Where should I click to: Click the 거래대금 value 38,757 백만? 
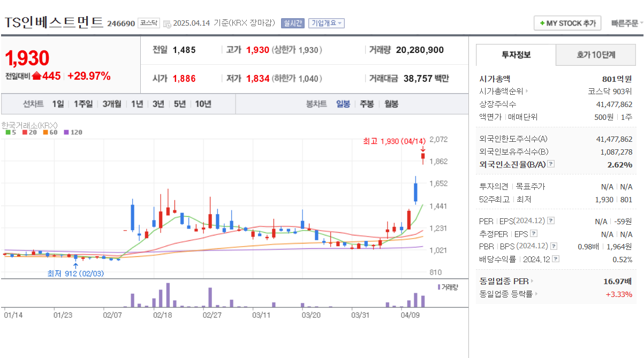(x=426, y=79)
